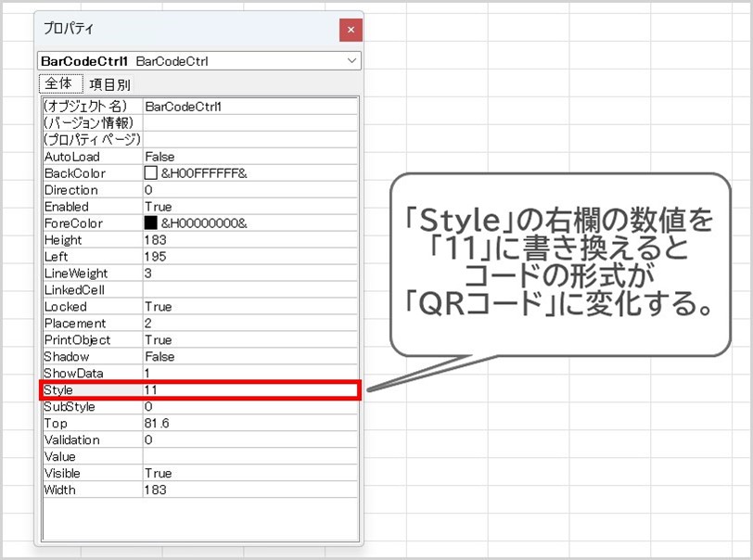Click the Validation value field
Screen dimensions: 753x560
250,439
